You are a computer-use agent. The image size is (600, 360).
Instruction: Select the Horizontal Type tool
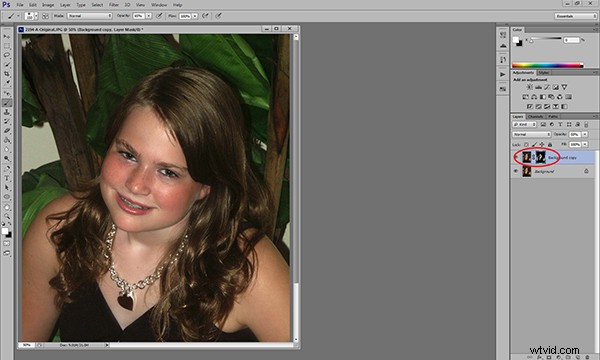click(x=7, y=178)
